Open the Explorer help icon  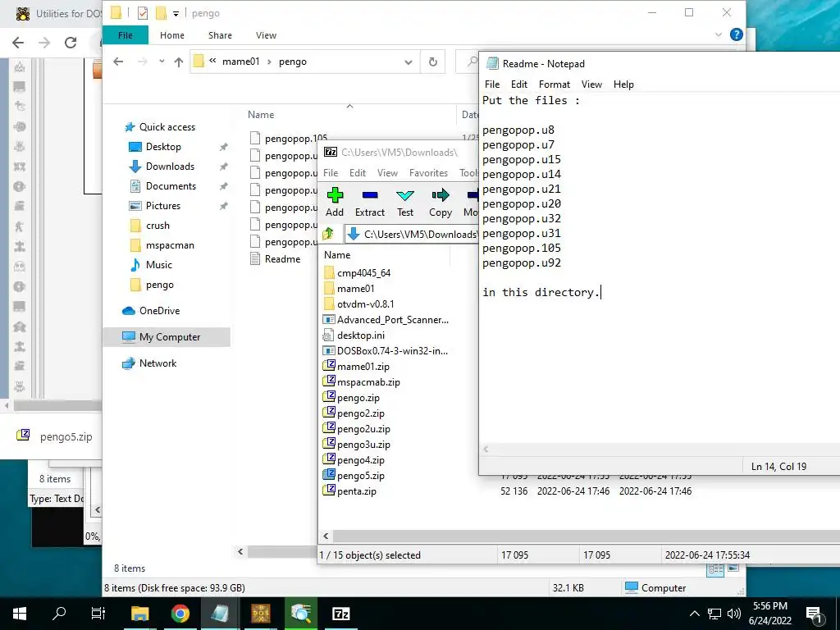737,34
